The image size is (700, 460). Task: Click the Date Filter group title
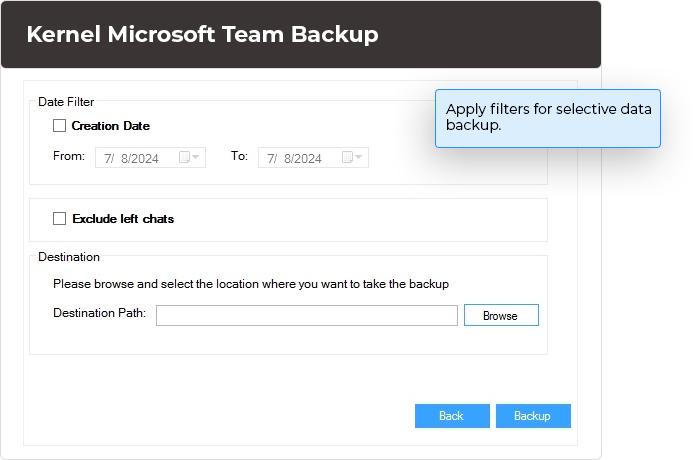coord(66,102)
